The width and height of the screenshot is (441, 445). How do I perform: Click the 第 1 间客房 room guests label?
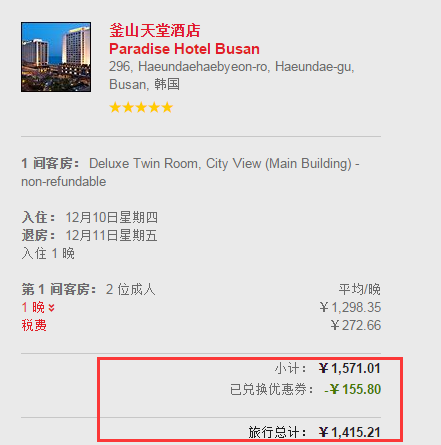click(59, 289)
